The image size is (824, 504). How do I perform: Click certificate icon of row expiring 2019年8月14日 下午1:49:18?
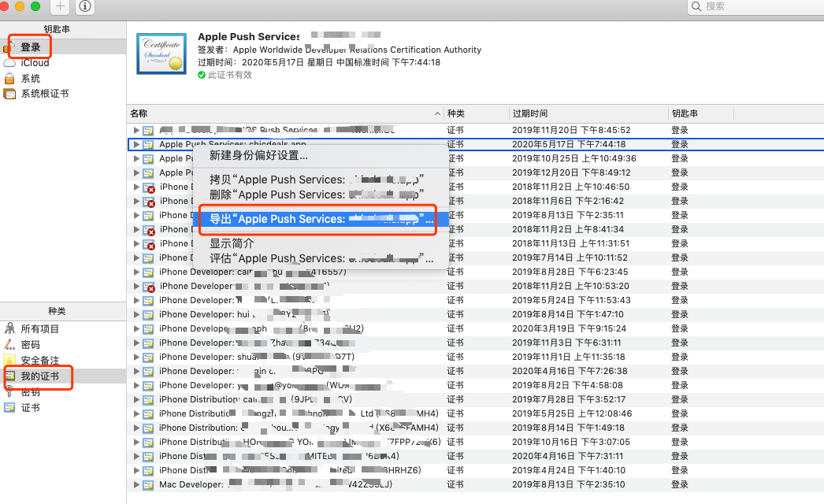(149, 428)
